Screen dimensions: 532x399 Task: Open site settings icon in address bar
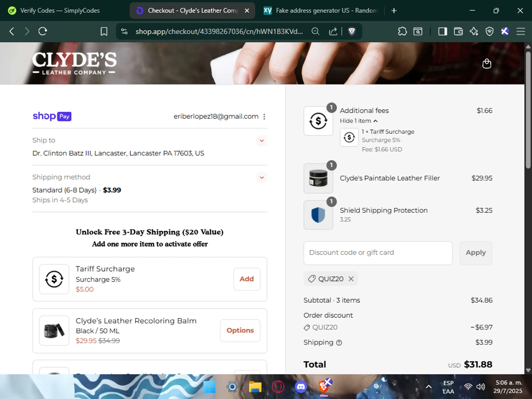(x=124, y=32)
